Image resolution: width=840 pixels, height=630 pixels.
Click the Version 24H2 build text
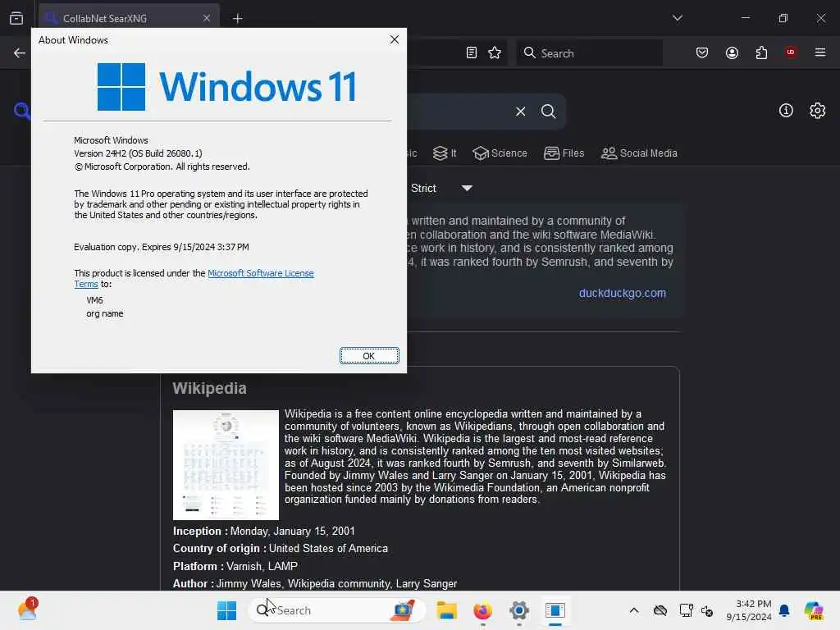pos(138,153)
